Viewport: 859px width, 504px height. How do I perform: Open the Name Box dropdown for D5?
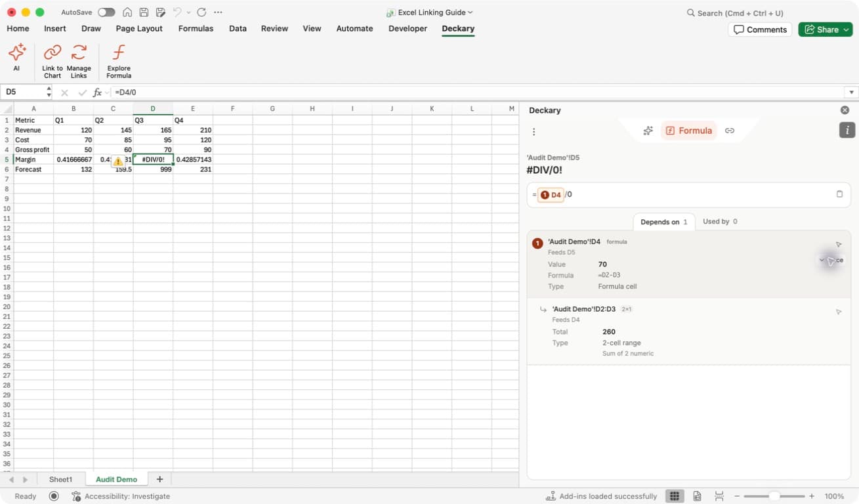(x=49, y=93)
